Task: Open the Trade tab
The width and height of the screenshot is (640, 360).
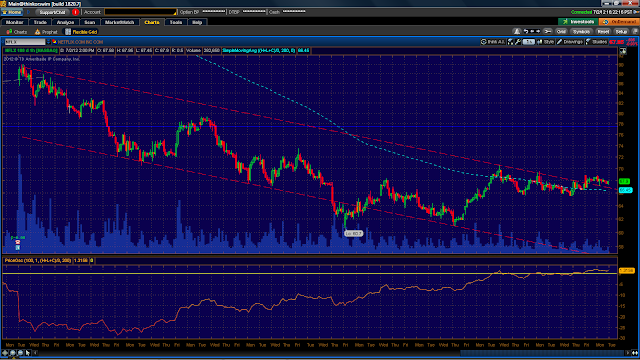Action: tap(40, 22)
